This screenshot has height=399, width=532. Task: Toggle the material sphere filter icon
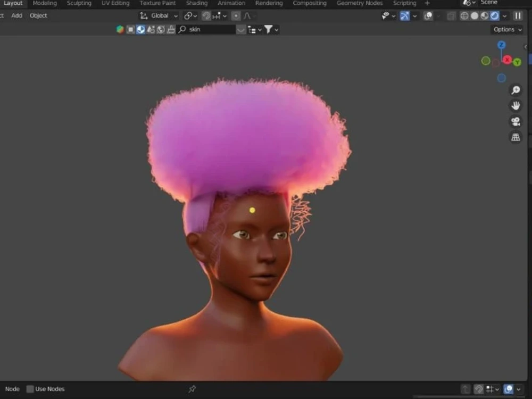pos(140,29)
